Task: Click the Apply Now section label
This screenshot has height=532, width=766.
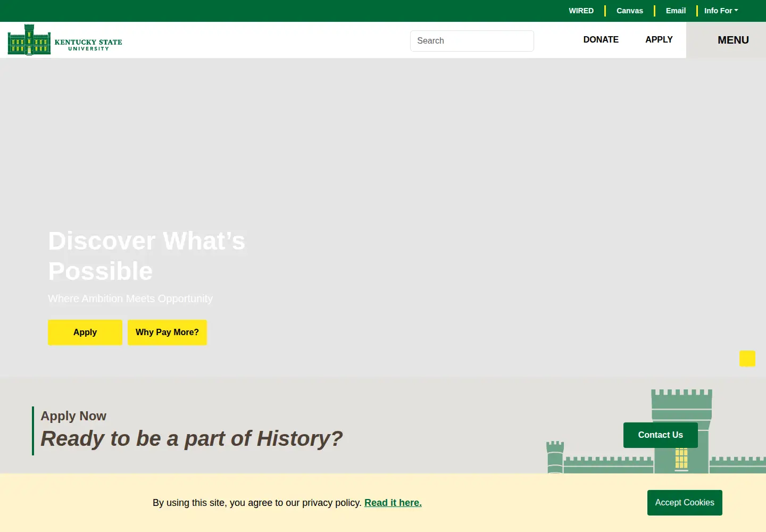Action: [x=73, y=416]
